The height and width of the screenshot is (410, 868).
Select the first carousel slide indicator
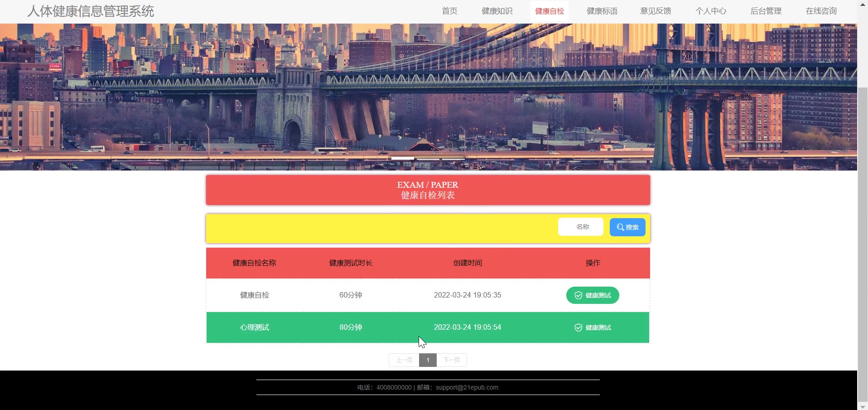point(403,158)
